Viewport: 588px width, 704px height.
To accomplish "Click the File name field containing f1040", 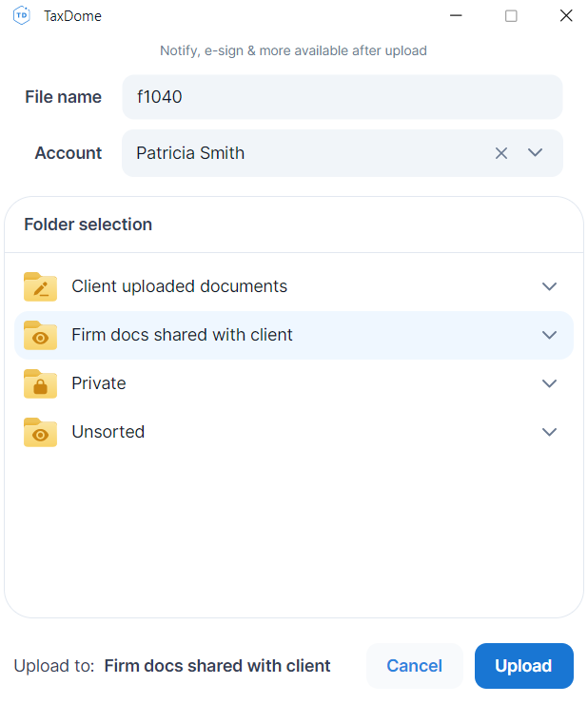I will pos(342,97).
